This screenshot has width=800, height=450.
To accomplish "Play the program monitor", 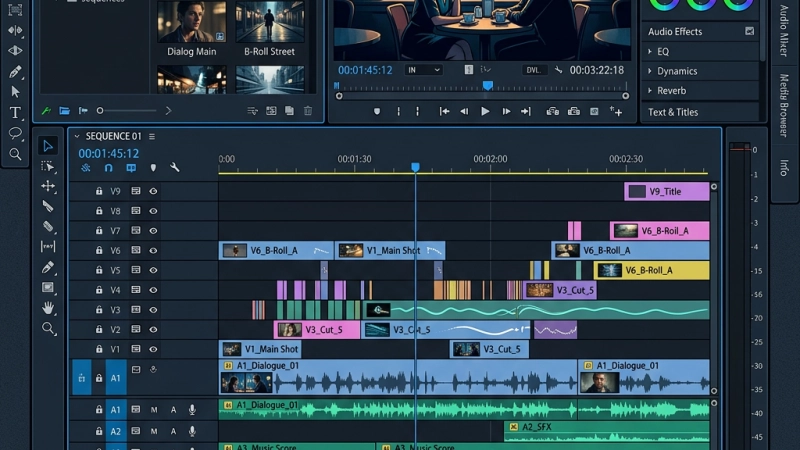I will [485, 111].
